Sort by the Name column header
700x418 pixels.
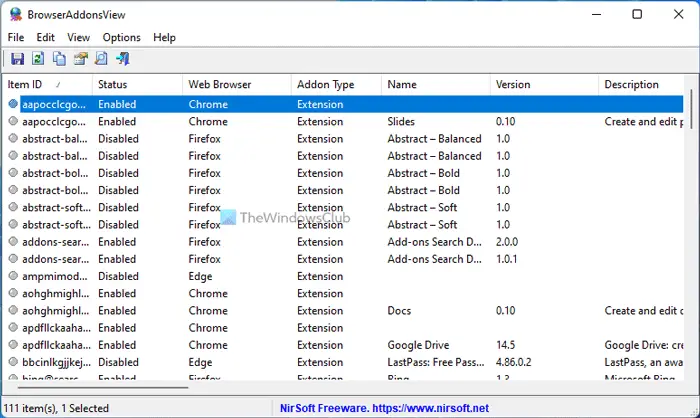point(436,84)
